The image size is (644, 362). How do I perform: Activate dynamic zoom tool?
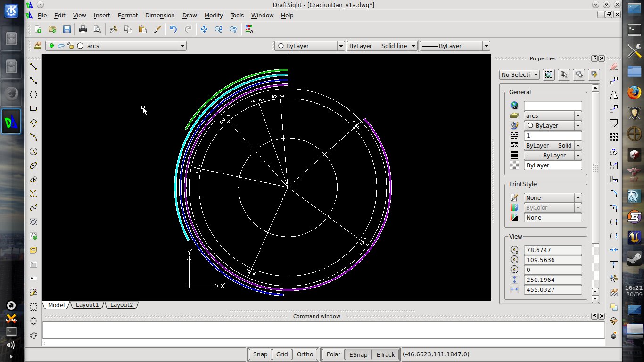click(218, 29)
